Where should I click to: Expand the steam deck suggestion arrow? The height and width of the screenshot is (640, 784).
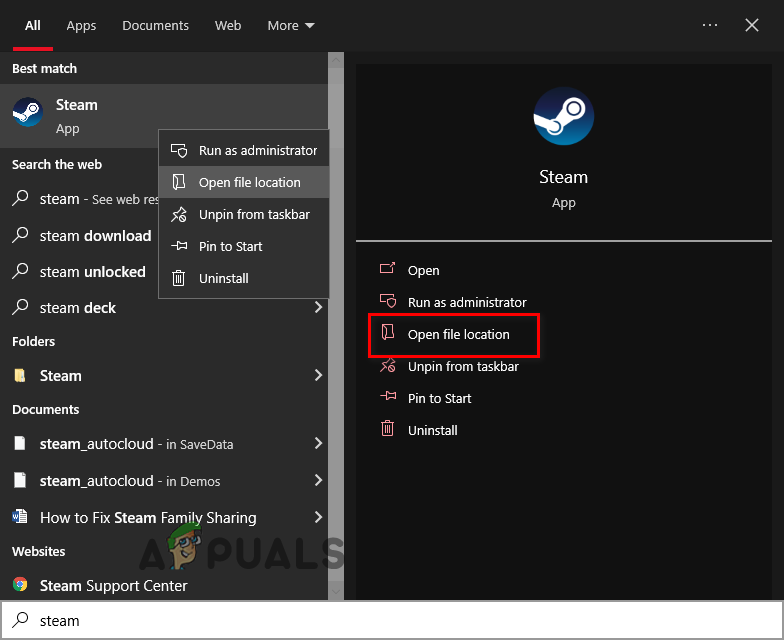[x=318, y=307]
